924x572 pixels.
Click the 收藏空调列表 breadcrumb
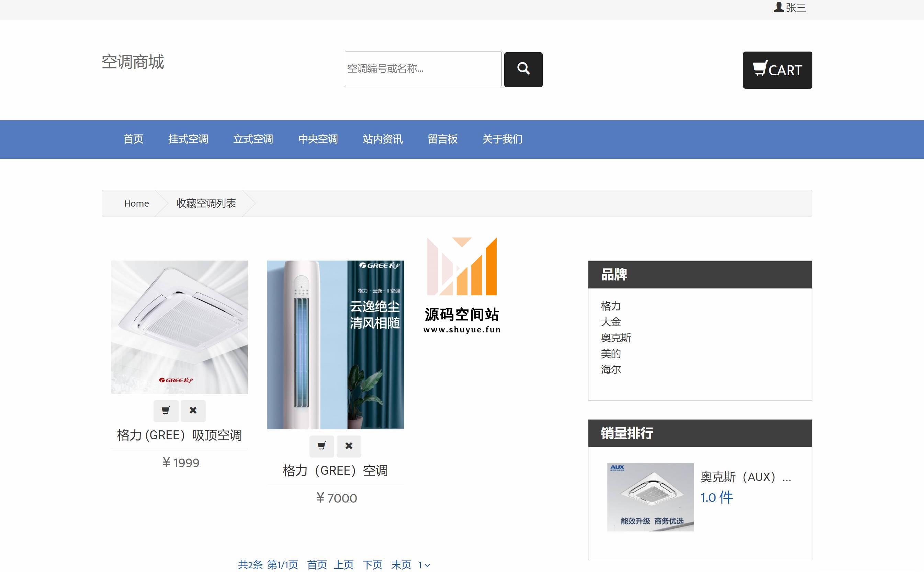pos(206,203)
